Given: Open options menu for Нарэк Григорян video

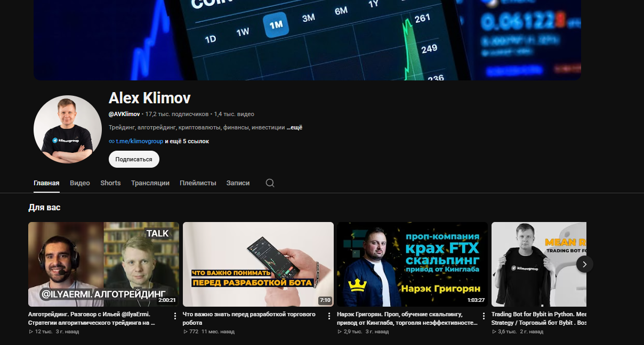Looking at the screenshot, I should [x=483, y=316].
